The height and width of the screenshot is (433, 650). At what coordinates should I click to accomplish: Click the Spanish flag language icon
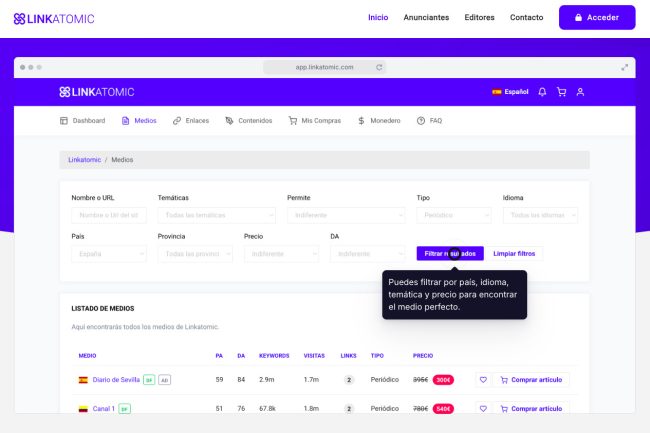[x=497, y=92]
